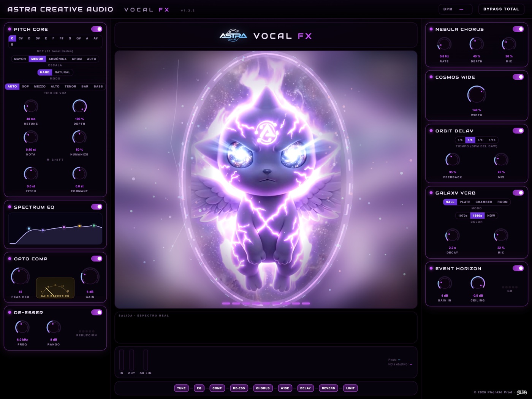Toggle the Cosmos Wide switch
The width and height of the screenshot is (532, 399).
518,77
